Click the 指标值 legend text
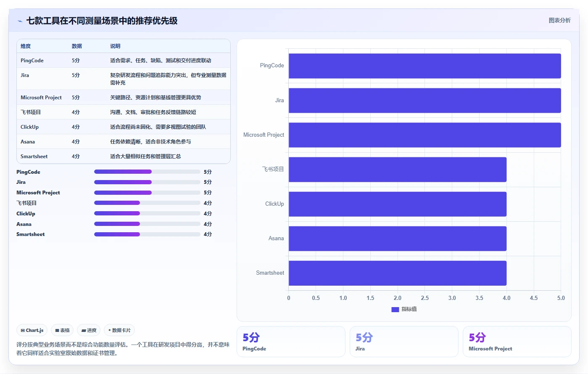 click(409, 309)
